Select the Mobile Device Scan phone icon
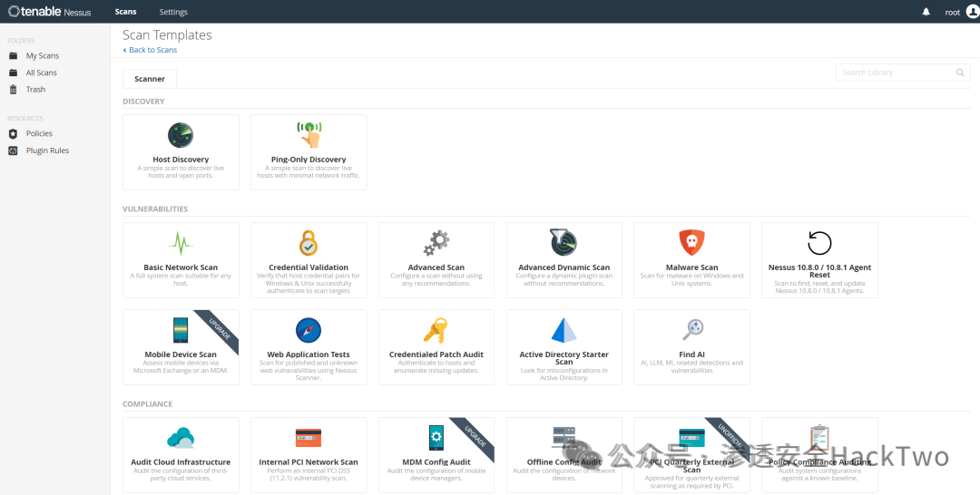This screenshot has width=980, height=495. (181, 330)
